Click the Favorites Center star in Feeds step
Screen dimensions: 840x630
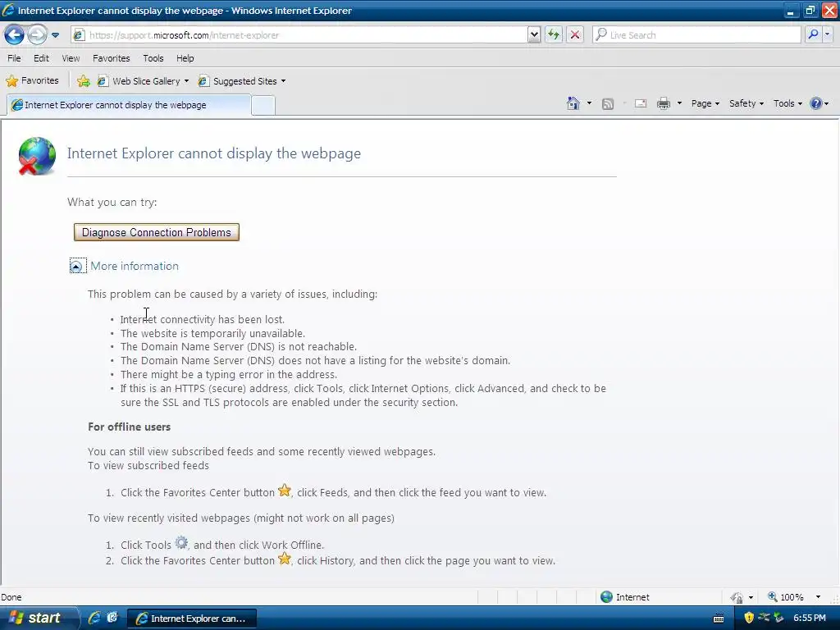coord(285,491)
